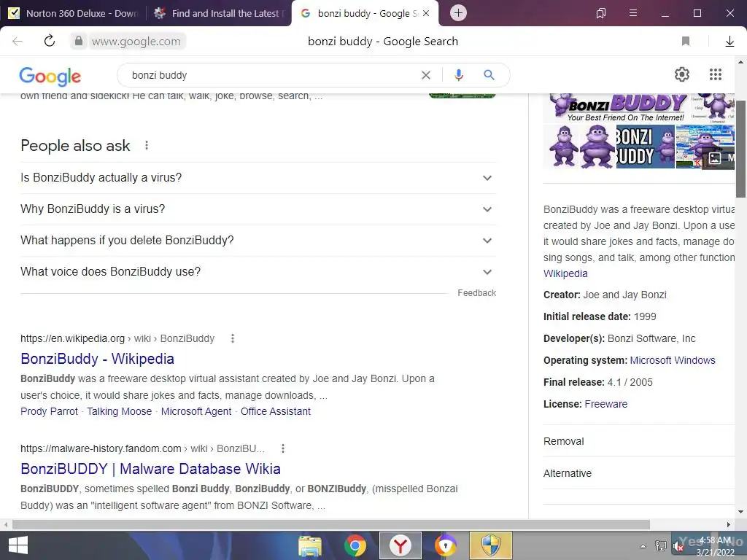This screenshot has width=747, height=560.
Task: Click the muted volume tray icon
Action: click(678, 546)
